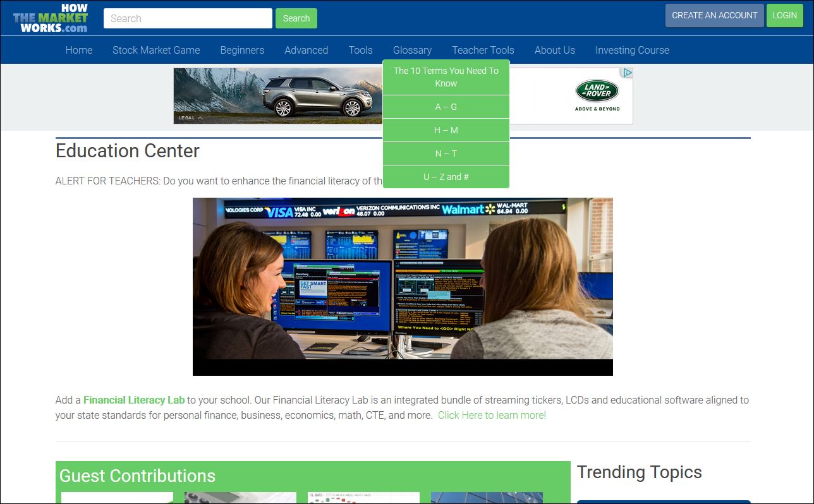The height and width of the screenshot is (504, 814).
Task: Select the H – M glossary entry
Action: click(x=446, y=130)
